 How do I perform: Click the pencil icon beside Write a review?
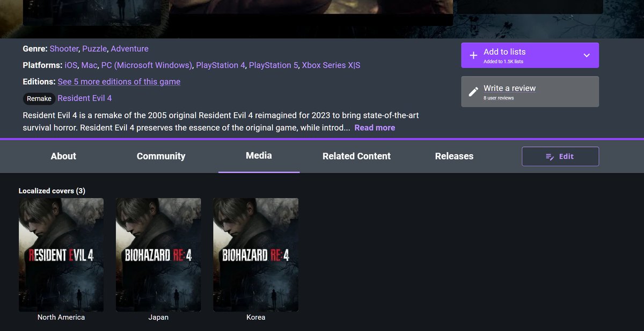pyautogui.click(x=473, y=91)
